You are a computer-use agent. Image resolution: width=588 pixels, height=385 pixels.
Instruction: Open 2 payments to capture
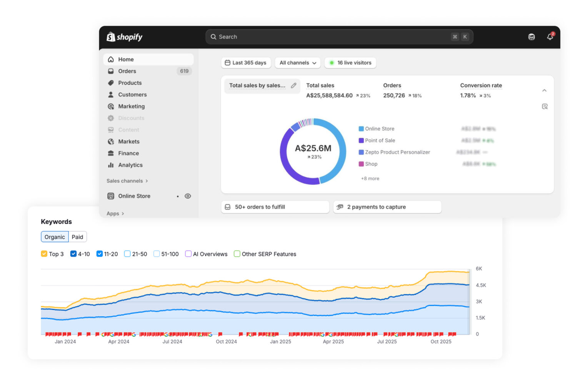click(387, 207)
